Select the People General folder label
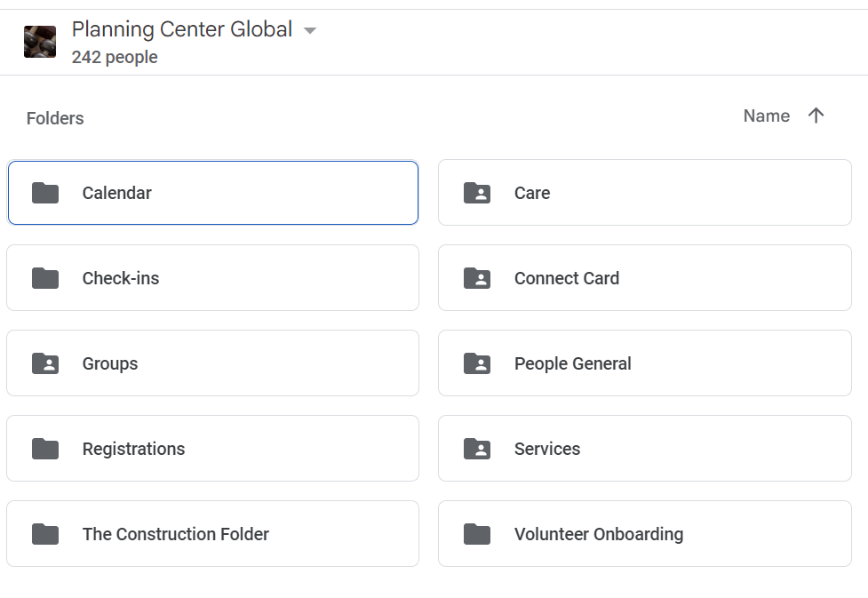The image size is (868, 598). tap(573, 363)
